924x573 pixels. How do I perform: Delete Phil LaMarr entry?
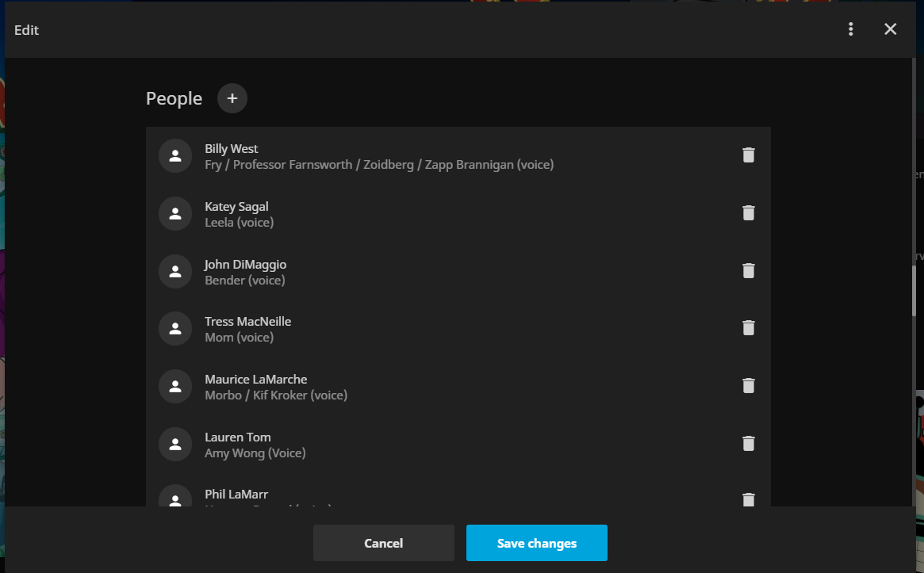(x=748, y=499)
